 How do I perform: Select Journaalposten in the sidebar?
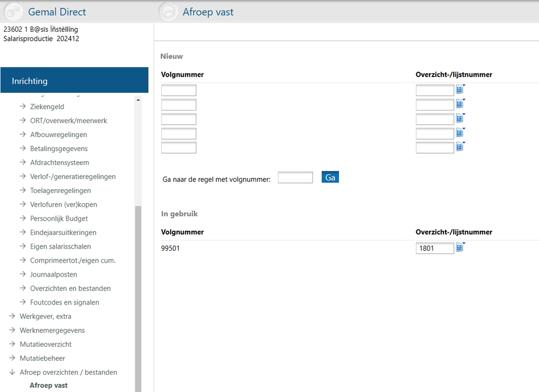53,274
